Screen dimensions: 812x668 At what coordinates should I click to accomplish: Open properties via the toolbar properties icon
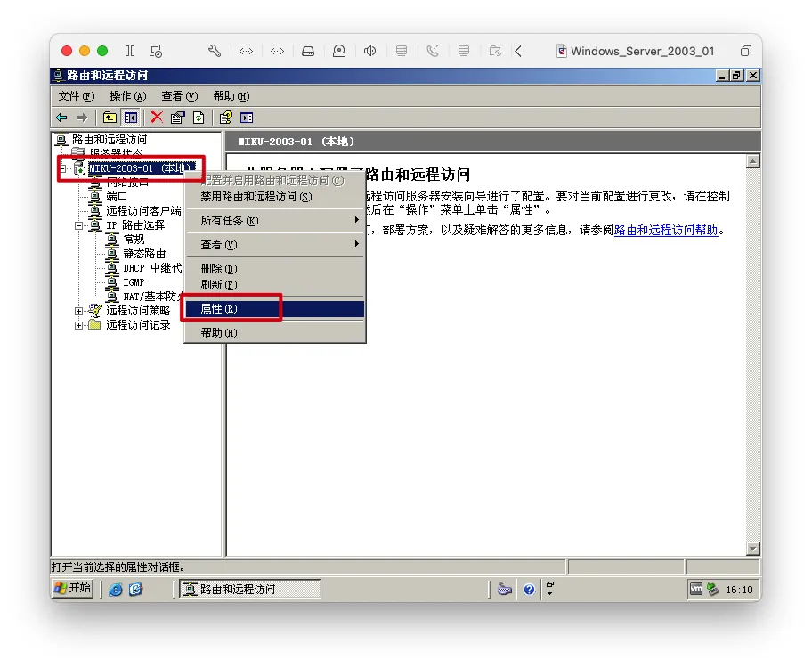pyautogui.click(x=178, y=118)
